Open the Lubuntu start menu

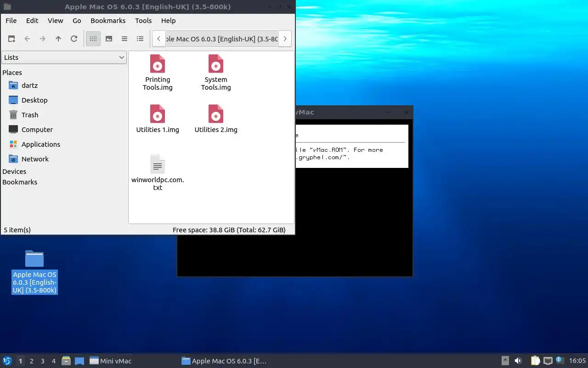[x=7, y=361]
